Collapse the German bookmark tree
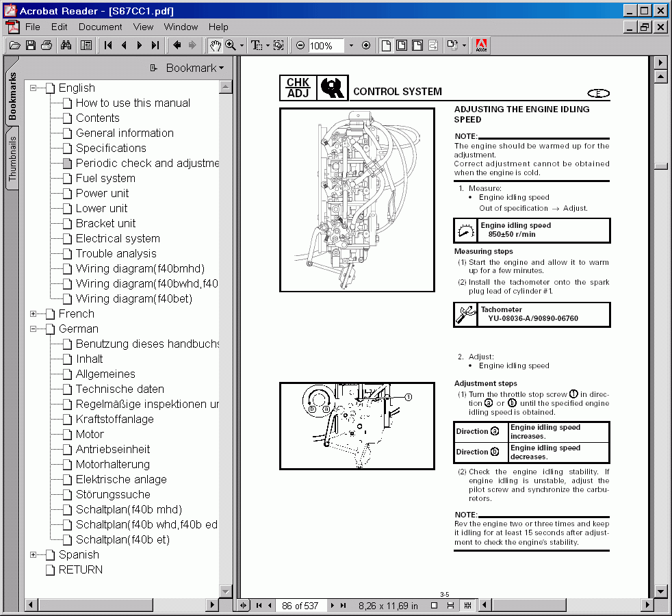Screen dimensions: 672x616 34,329
